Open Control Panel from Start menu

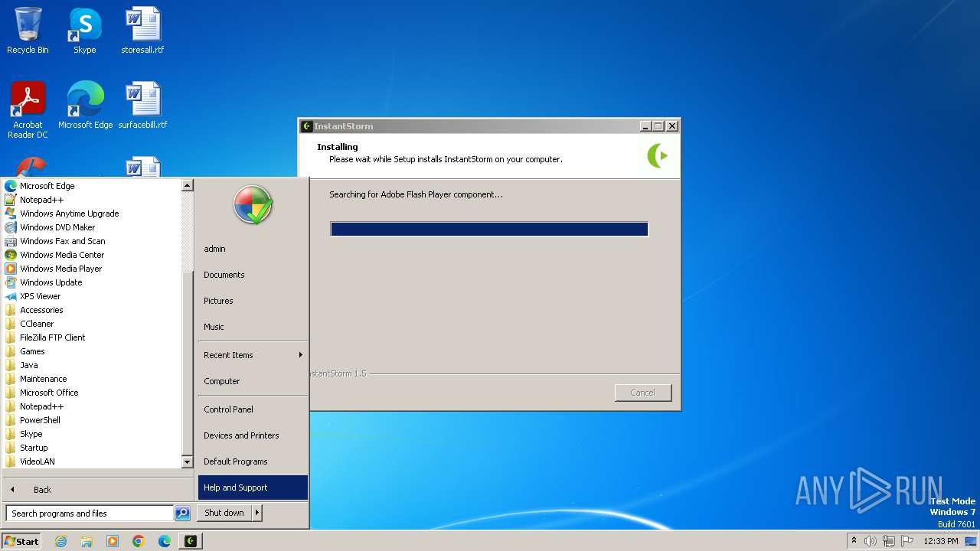pos(253,409)
